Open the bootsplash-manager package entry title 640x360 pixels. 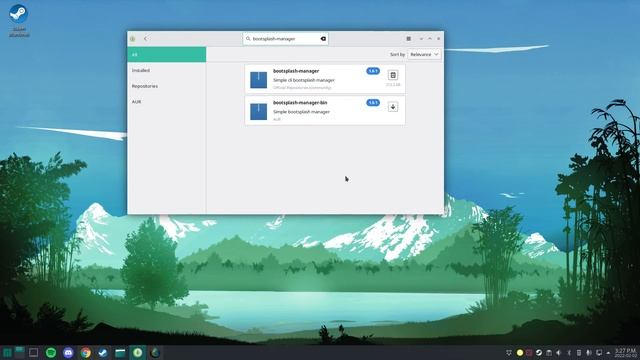pyautogui.click(x=296, y=71)
